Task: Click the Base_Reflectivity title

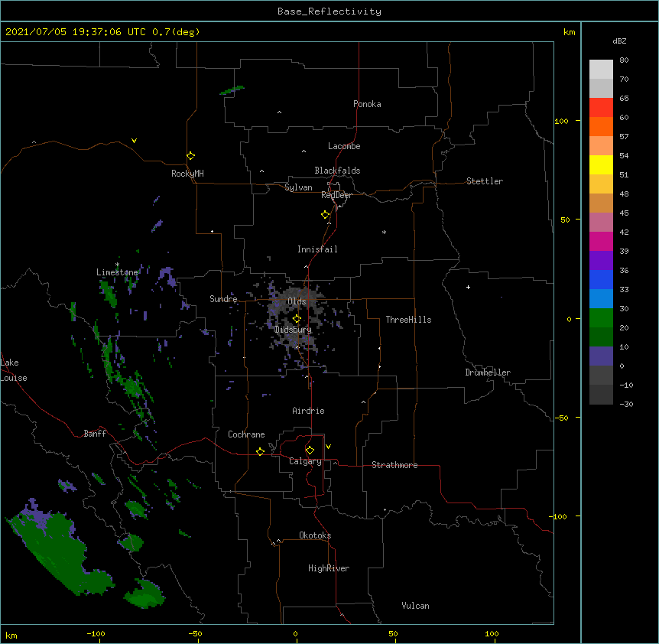Action: click(x=329, y=11)
